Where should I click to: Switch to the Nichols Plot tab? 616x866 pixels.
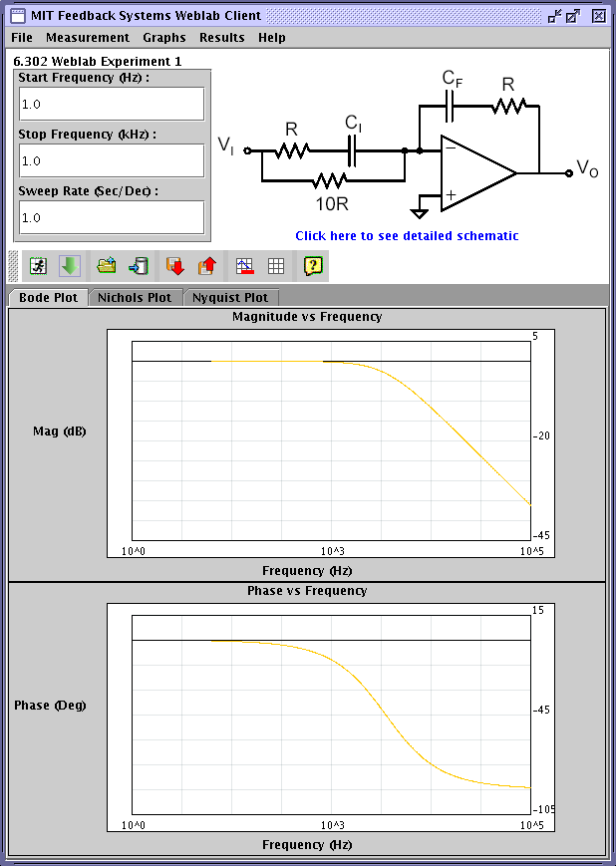[x=135, y=298]
